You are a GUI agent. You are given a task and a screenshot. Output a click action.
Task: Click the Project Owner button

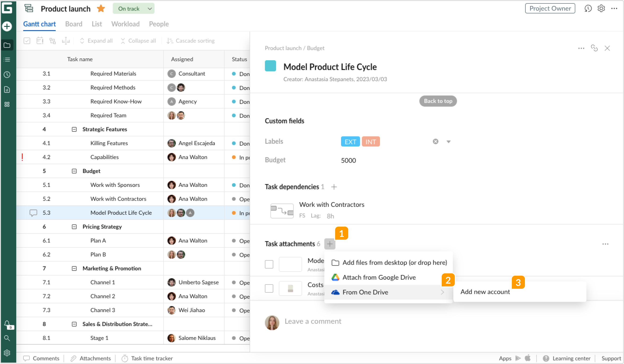(x=550, y=8)
